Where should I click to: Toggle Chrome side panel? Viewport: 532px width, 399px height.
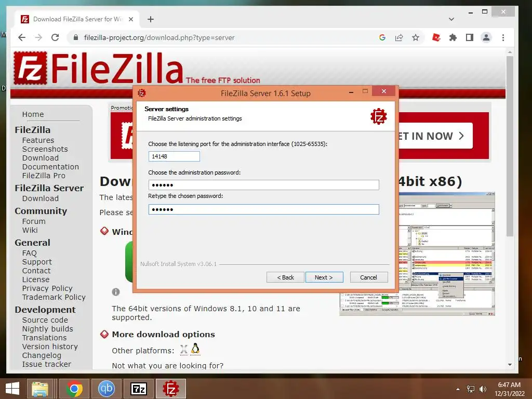[470, 37]
